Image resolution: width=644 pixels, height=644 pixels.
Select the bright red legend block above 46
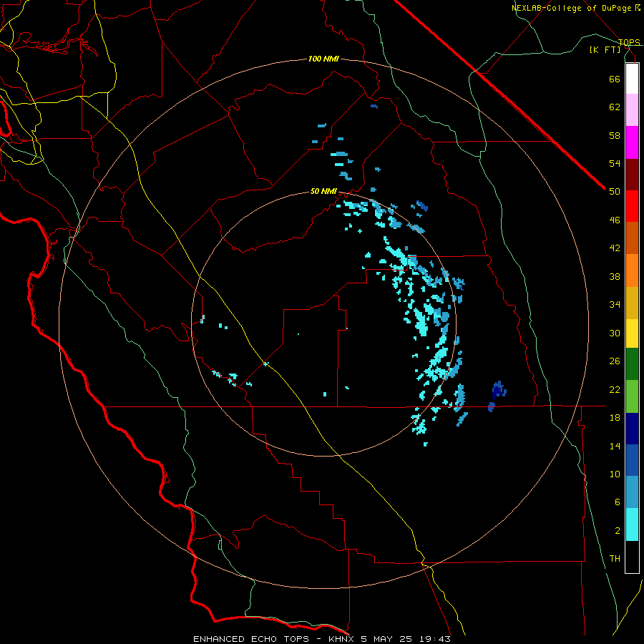[x=632, y=206]
